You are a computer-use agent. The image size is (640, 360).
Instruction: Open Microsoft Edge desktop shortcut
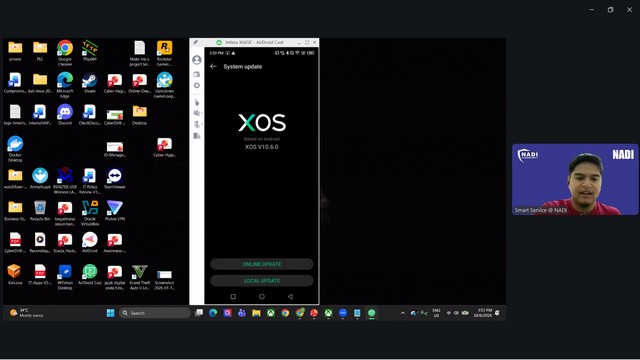[65, 85]
